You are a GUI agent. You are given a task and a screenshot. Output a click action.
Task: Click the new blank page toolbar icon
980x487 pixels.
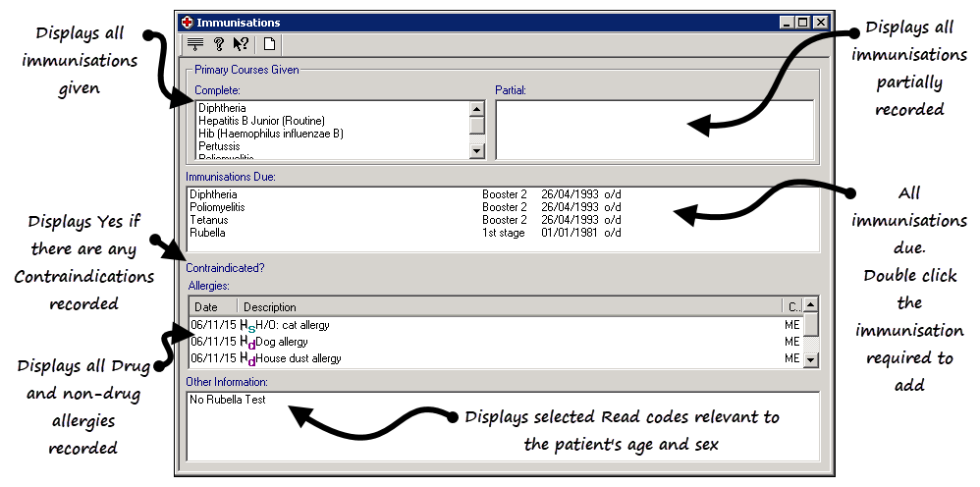pos(268,43)
